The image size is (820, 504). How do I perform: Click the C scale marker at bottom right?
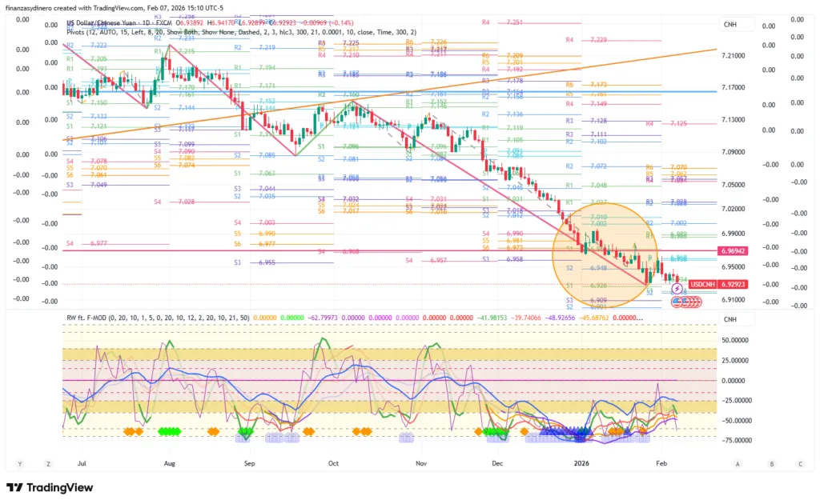[800, 463]
